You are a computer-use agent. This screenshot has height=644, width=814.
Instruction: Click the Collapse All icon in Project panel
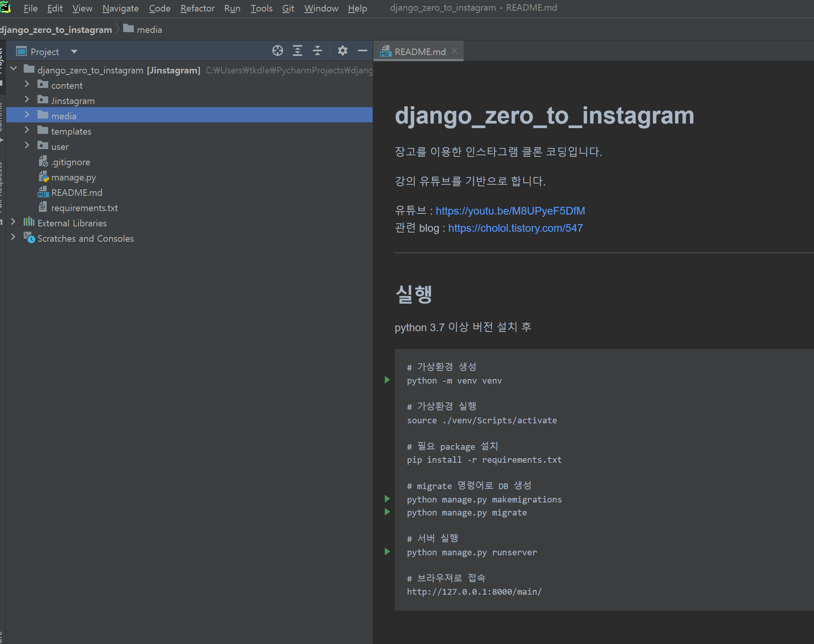click(x=317, y=50)
